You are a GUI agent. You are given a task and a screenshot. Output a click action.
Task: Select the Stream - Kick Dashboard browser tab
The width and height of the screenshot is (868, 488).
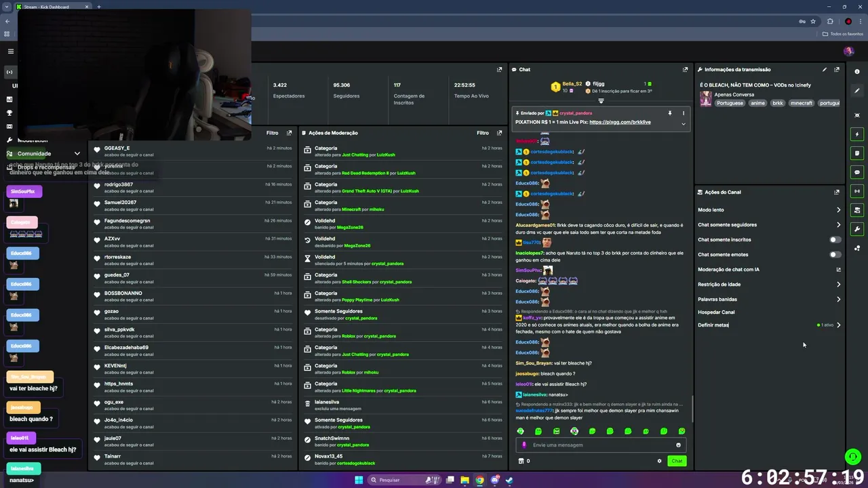(x=53, y=7)
